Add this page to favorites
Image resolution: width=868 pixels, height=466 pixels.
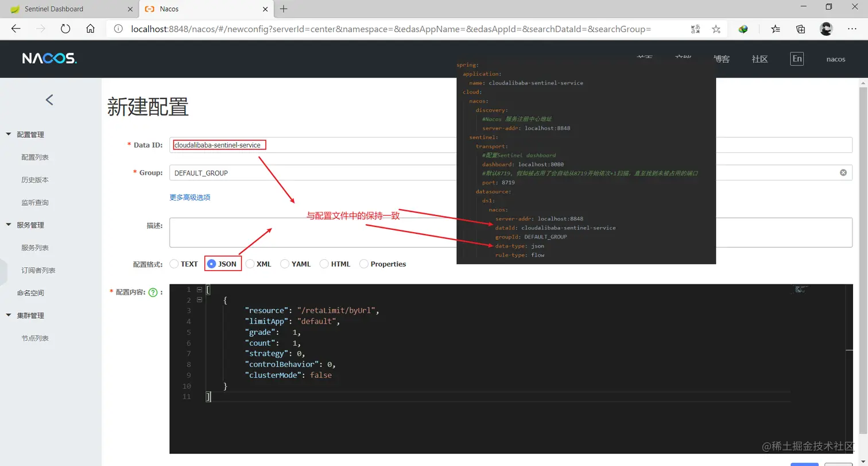pos(716,29)
